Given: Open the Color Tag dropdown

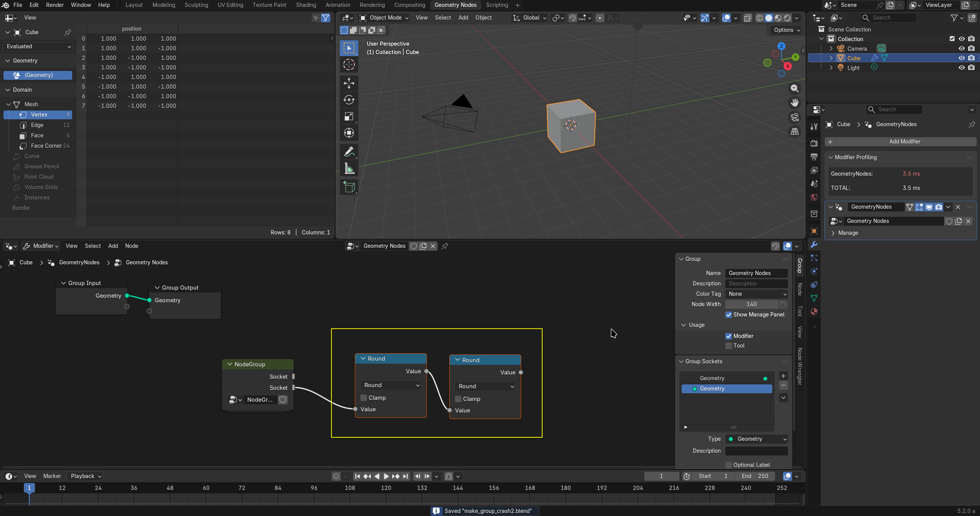Looking at the screenshot, I should (x=756, y=294).
